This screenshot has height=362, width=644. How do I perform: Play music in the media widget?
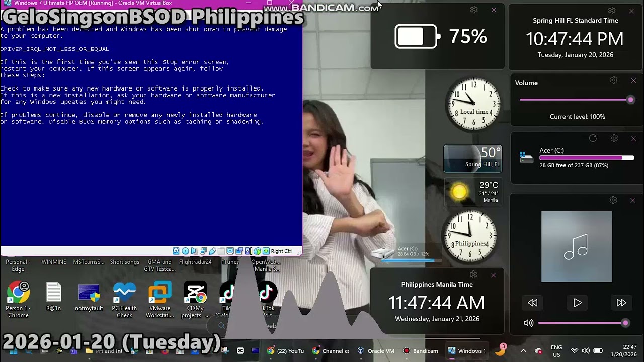(x=577, y=303)
